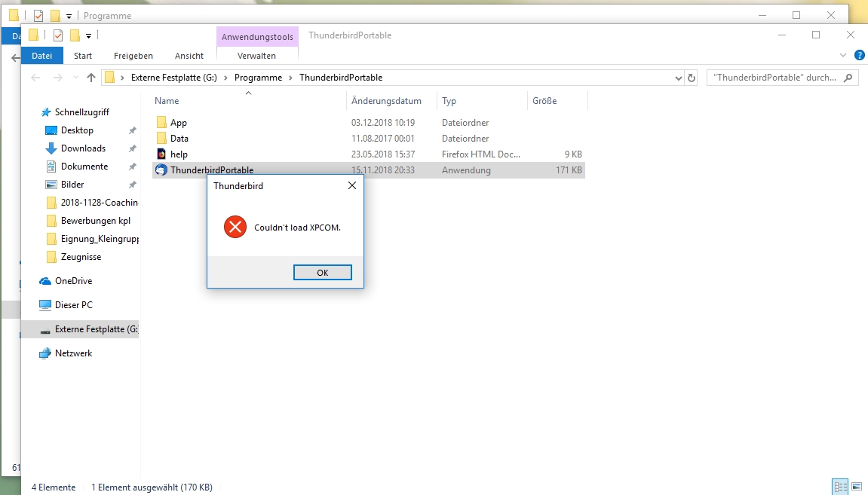This screenshot has width=868, height=495.
Task: Click properties icon in Programme window titlebar
Action: coord(38,16)
